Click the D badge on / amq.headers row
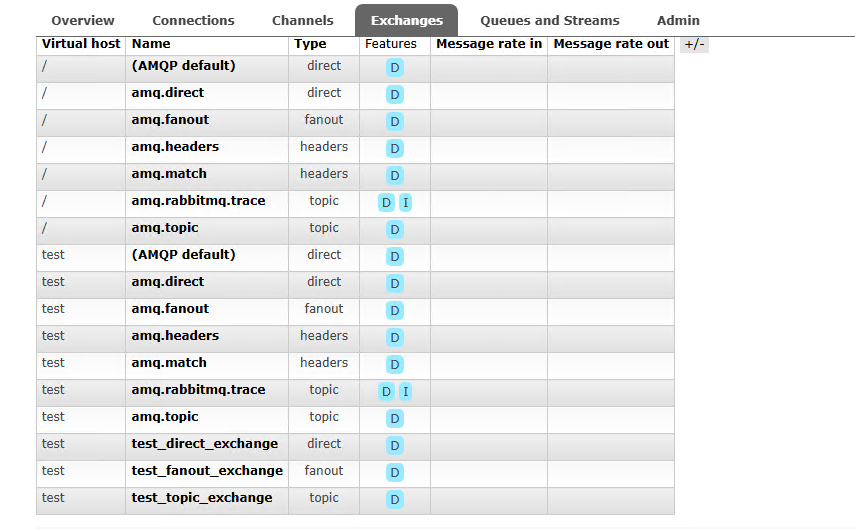This screenshot has height=529, width=855. click(x=395, y=148)
